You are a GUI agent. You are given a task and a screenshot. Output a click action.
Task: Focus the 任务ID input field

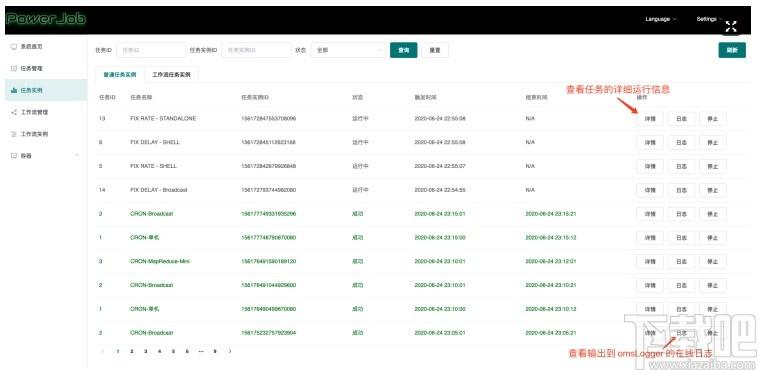(x=151, y=50)
